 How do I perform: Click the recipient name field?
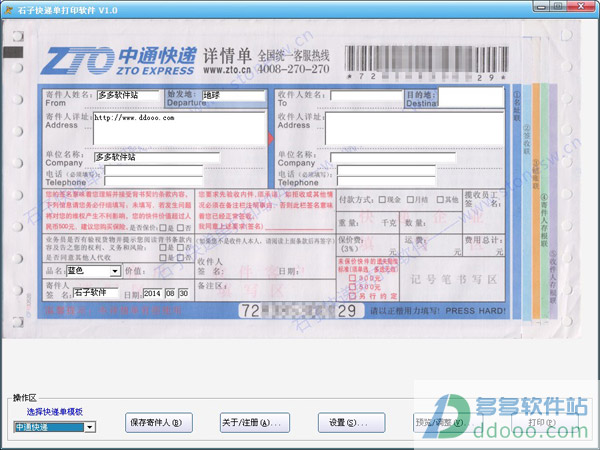(367, 95)
